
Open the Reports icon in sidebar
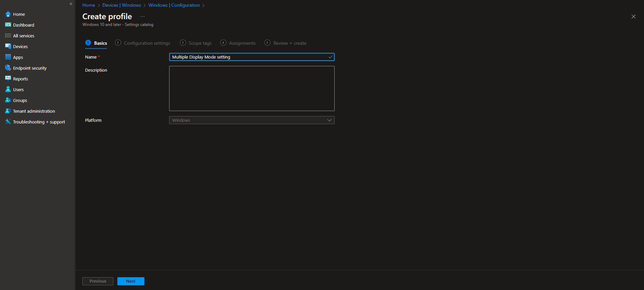click(x=8, y=79)
